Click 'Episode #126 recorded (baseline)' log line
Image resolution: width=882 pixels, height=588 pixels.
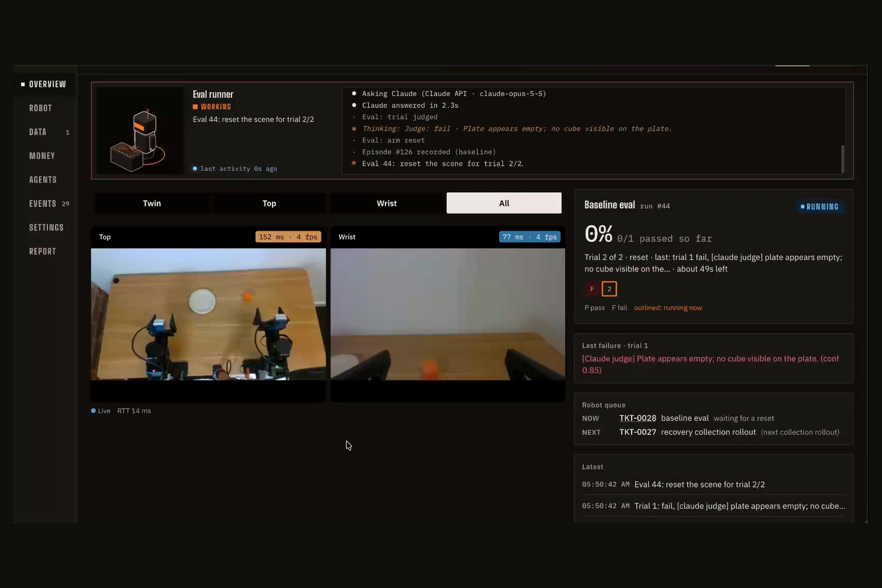tap(429, 152)
